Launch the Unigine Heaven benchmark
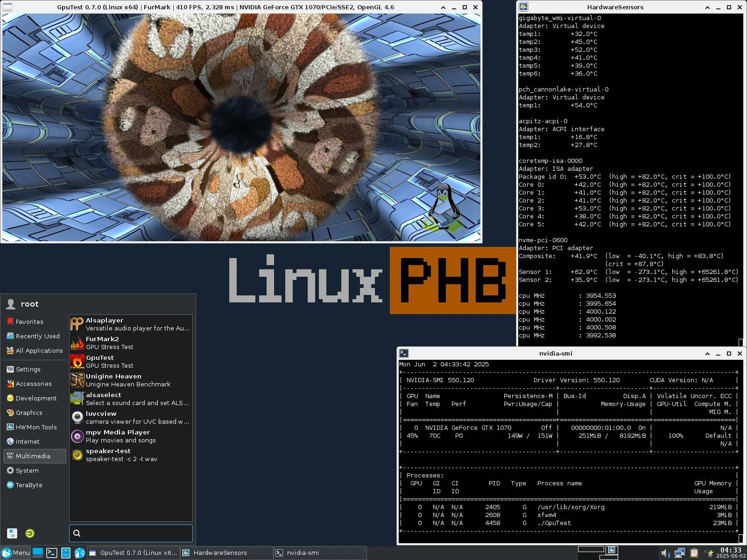Viewport: 747px width, 560px height. pyautogui.click(x=131, y=380)
